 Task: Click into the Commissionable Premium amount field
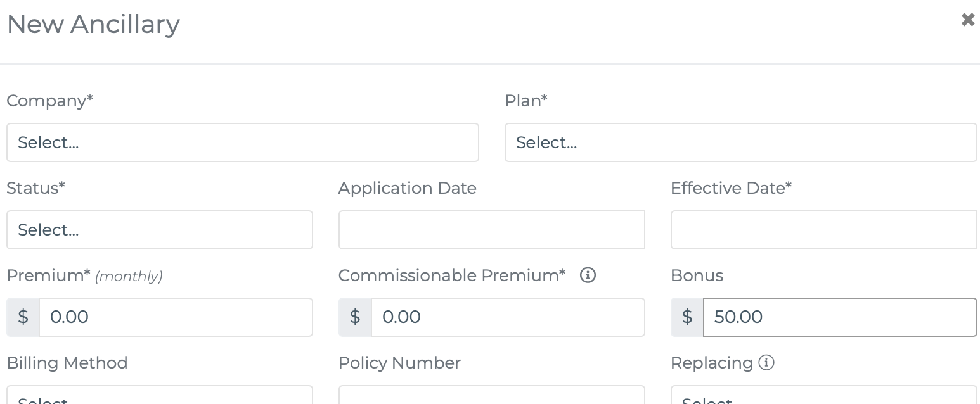pyautogui.click(x=508, y=317)
